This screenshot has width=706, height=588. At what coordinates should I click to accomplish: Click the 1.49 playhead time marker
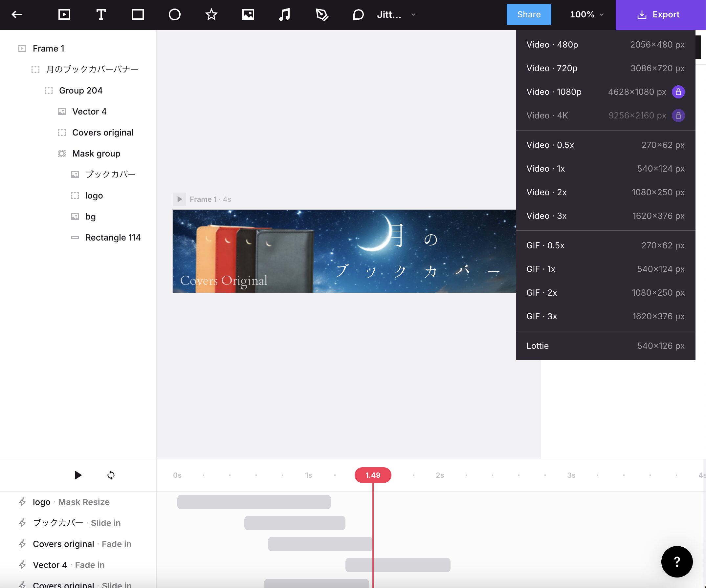click(373, 475)
